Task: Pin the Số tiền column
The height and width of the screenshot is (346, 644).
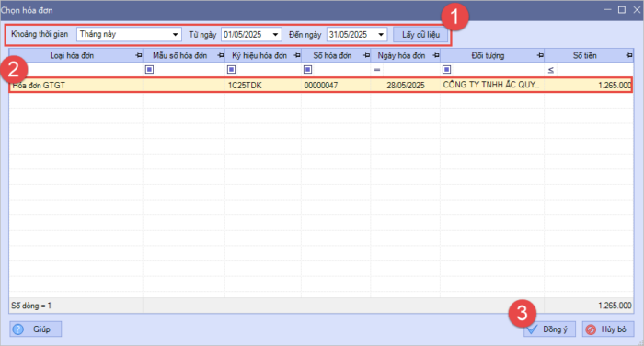Action: pos(629,55)
